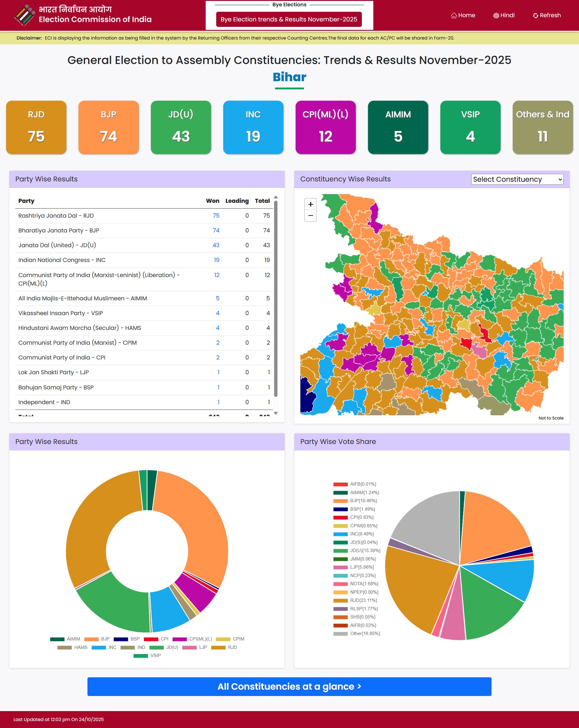This screenshot has height=728, width=579.
Task: Click the Refresh icon in header
Action: point(536,15)
